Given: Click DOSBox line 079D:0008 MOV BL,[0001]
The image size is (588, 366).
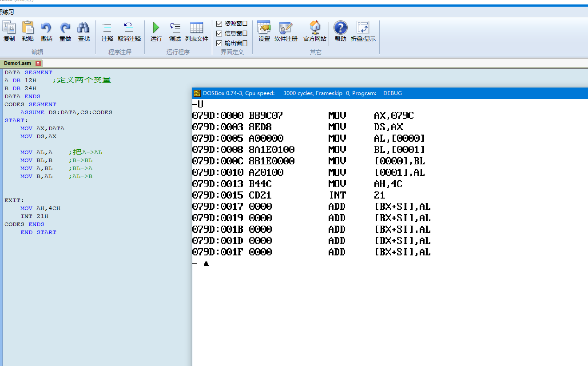Looking at the screenshot, I should [x=309, y=150].
